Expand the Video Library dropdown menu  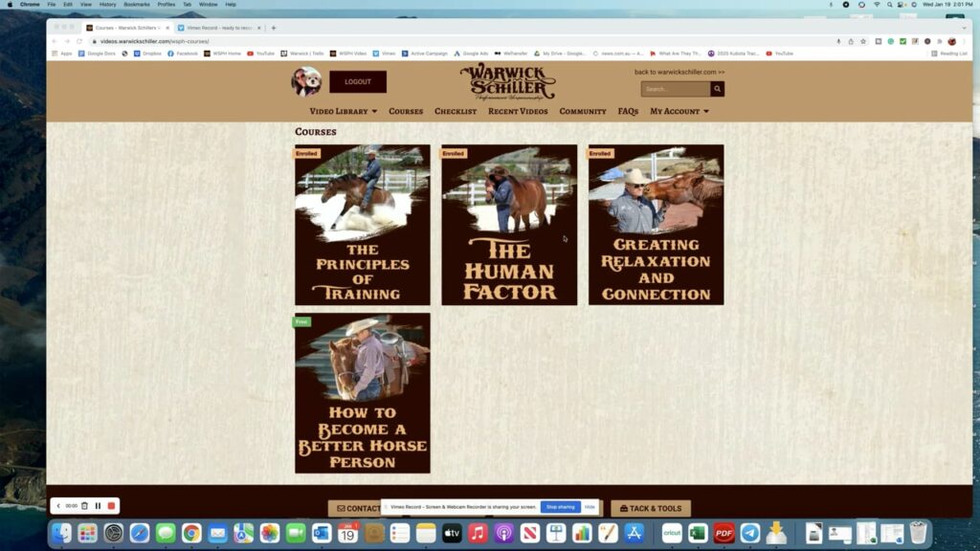coord(343,111)
